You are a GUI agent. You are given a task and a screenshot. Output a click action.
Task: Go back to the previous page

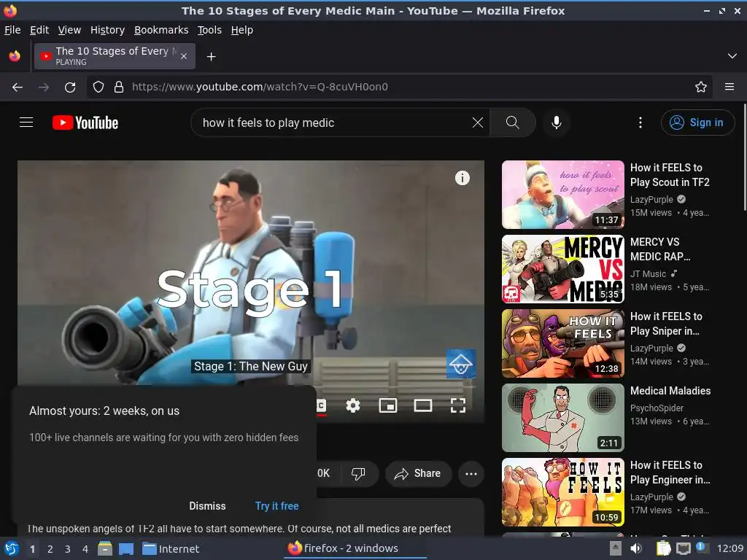point(18,87)
